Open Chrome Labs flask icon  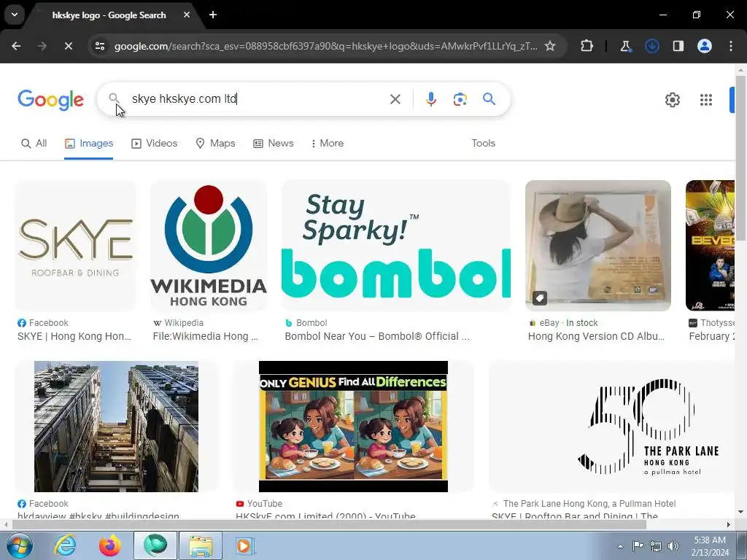click(625, 46)
